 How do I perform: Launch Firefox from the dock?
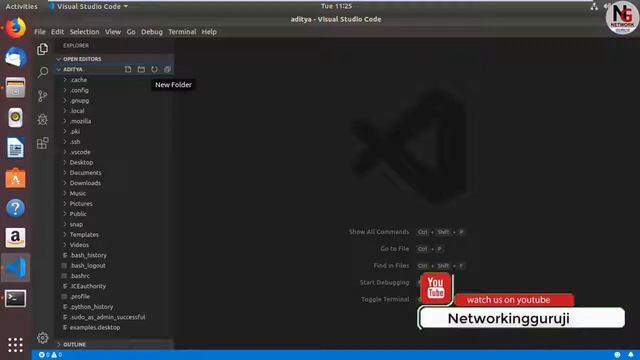(x=16, y=28)
